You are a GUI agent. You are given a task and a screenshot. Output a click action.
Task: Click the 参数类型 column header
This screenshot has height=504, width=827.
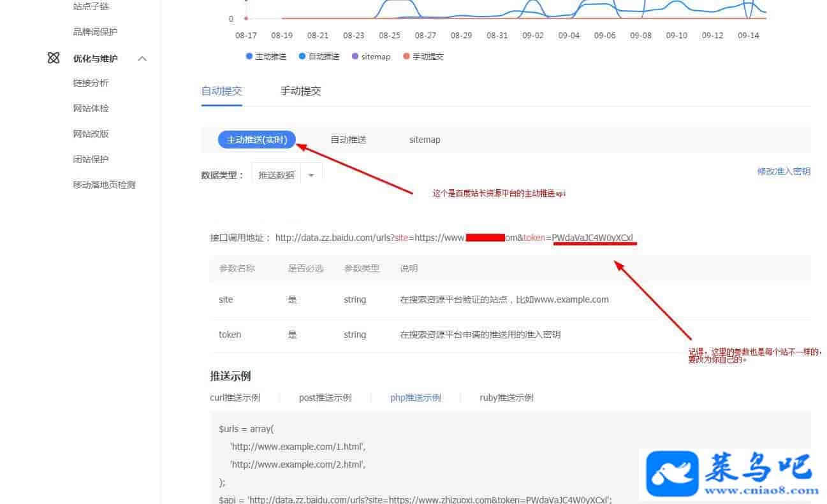362,268
